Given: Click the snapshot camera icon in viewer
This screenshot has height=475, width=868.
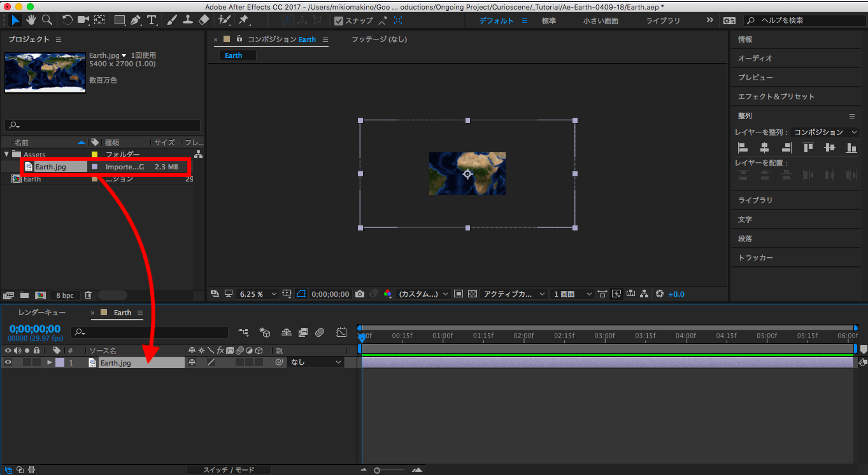Looking at the screenshot, I should tap(360, 294).
